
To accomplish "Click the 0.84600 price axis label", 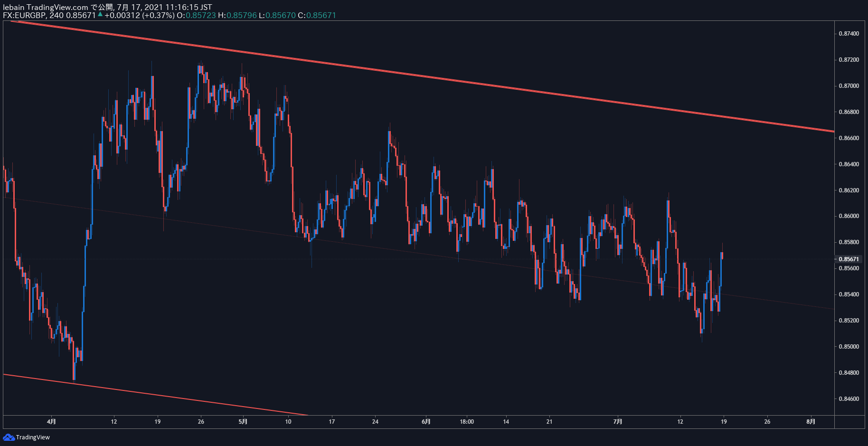I will pos(849,399).
